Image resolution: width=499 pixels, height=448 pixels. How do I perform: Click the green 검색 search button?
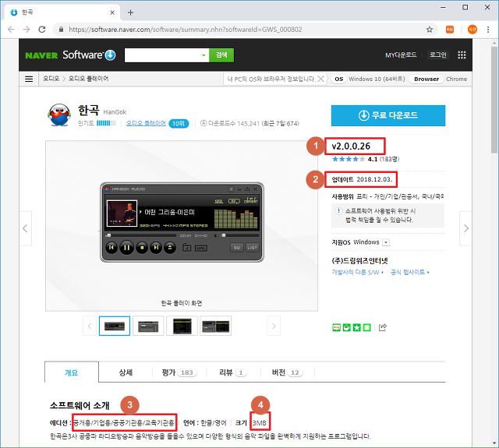[221, 55]
